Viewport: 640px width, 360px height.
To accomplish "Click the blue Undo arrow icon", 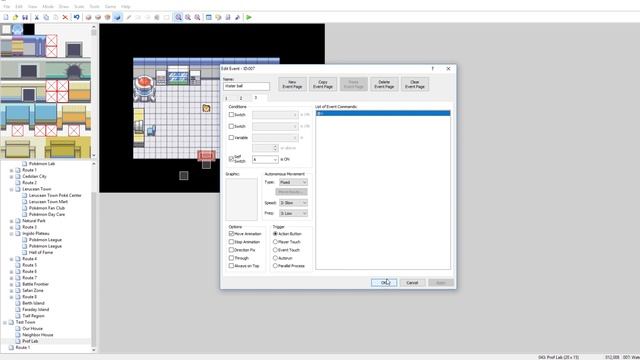I will click(x=76, y=17).
